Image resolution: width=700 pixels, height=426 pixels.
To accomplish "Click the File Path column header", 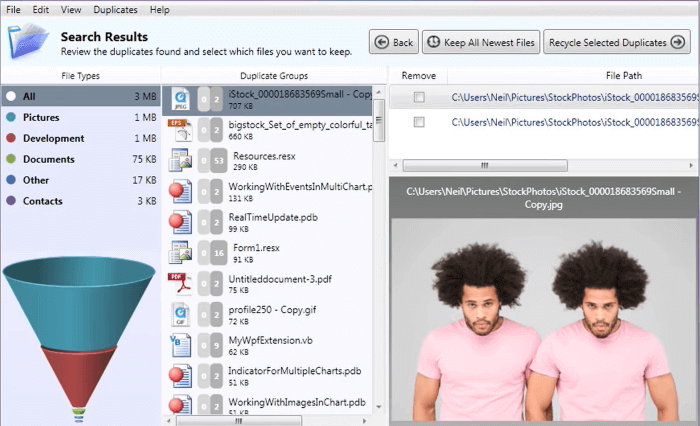I will 624,75.
